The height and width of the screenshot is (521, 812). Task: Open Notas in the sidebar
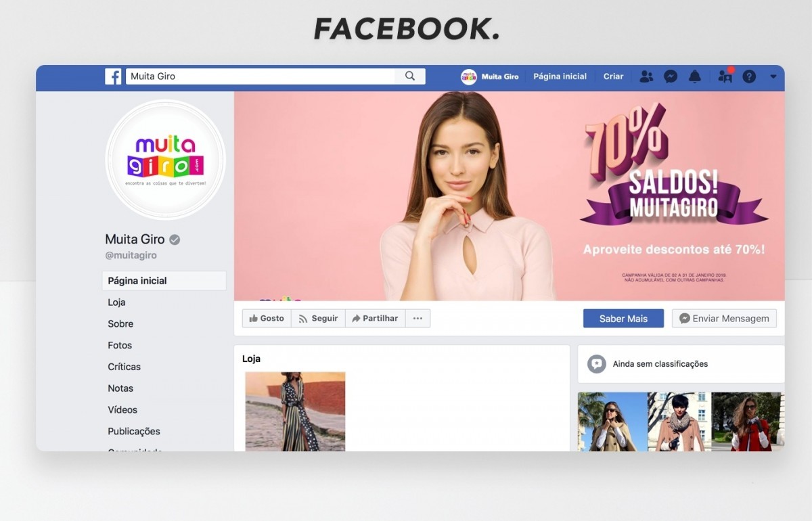(120, 388)
